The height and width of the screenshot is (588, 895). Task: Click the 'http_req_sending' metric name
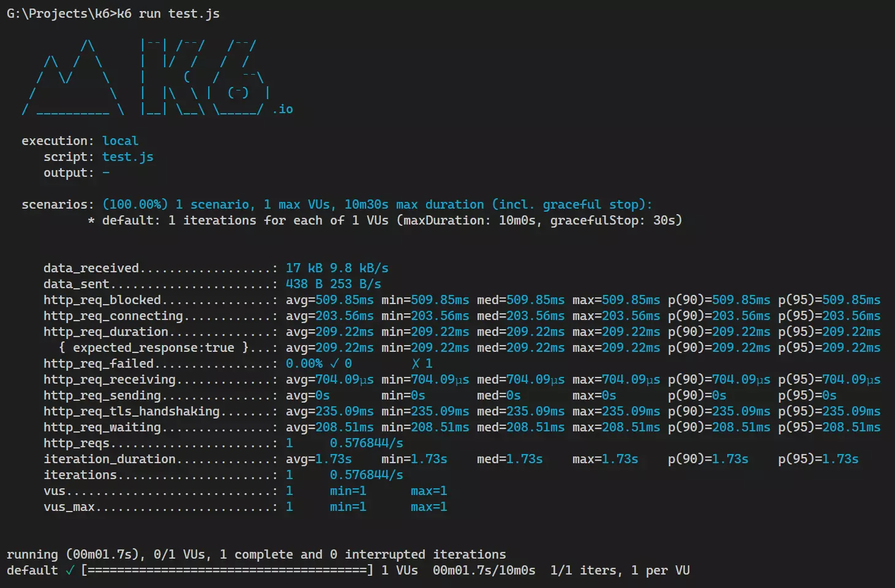(102, 395)
